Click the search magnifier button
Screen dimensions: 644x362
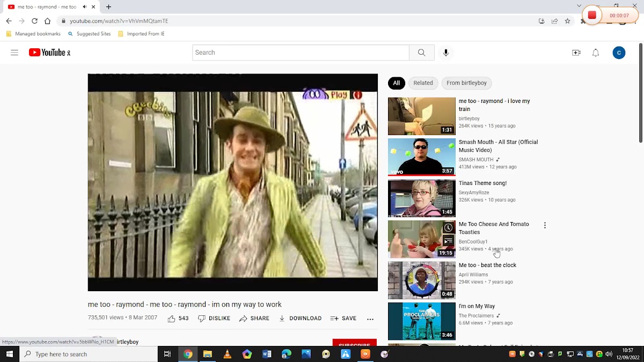[421, 53]
